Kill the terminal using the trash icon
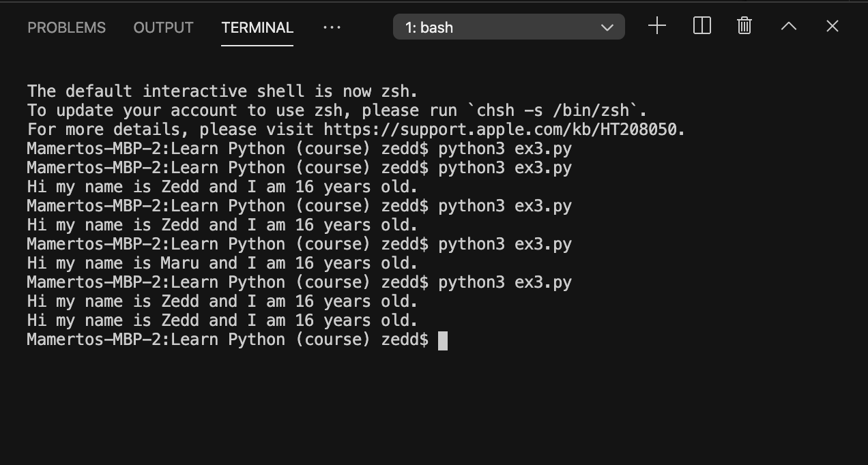The image size is (868, 465). click(x=744, y=26)
